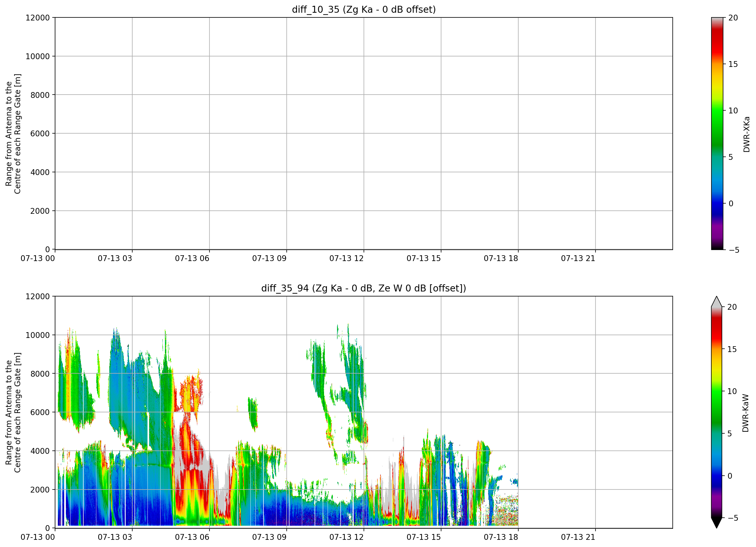Screen dimensions: 756x547
Task: Click the 4000 y-tick of the top plot
Action: pos(40,172)
